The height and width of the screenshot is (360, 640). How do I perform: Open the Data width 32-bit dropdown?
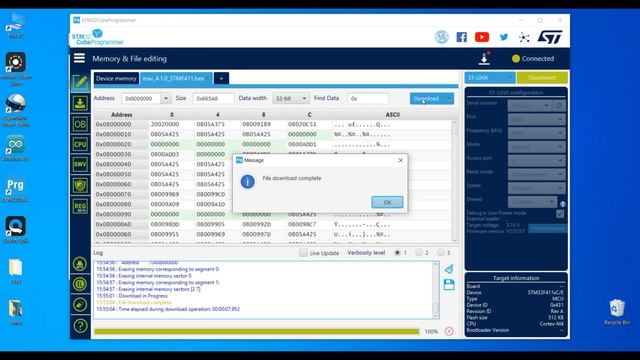(x=291, y=98)
